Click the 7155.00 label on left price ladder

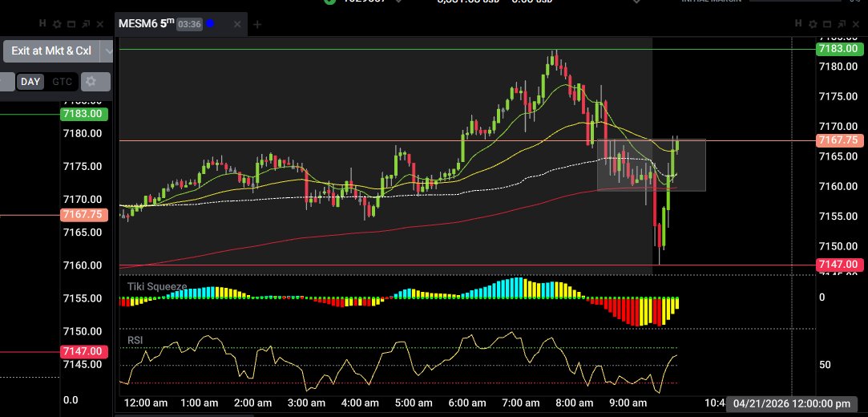click(82, 298)
